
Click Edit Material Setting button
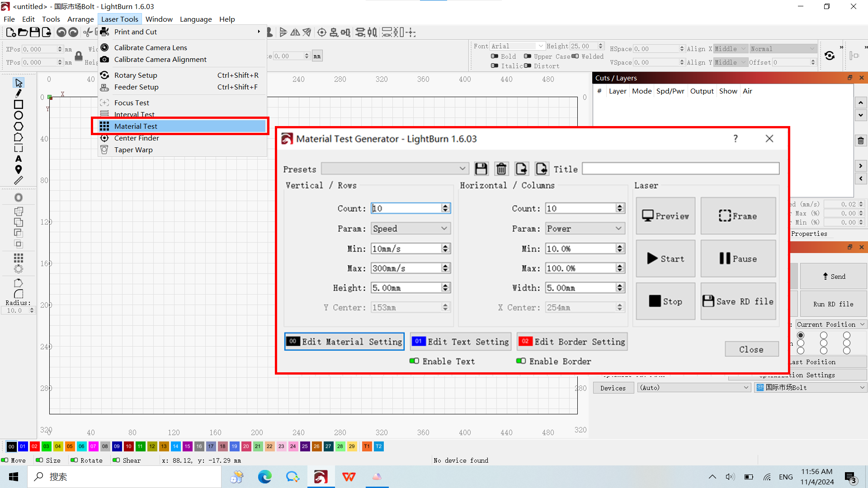(x=344, y=342)
